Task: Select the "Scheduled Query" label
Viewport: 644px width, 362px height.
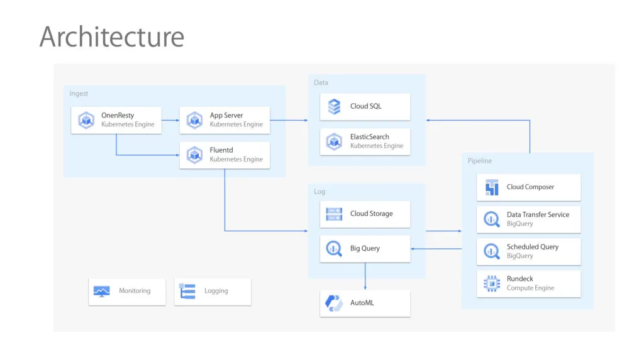Action: tap(533, 246)
